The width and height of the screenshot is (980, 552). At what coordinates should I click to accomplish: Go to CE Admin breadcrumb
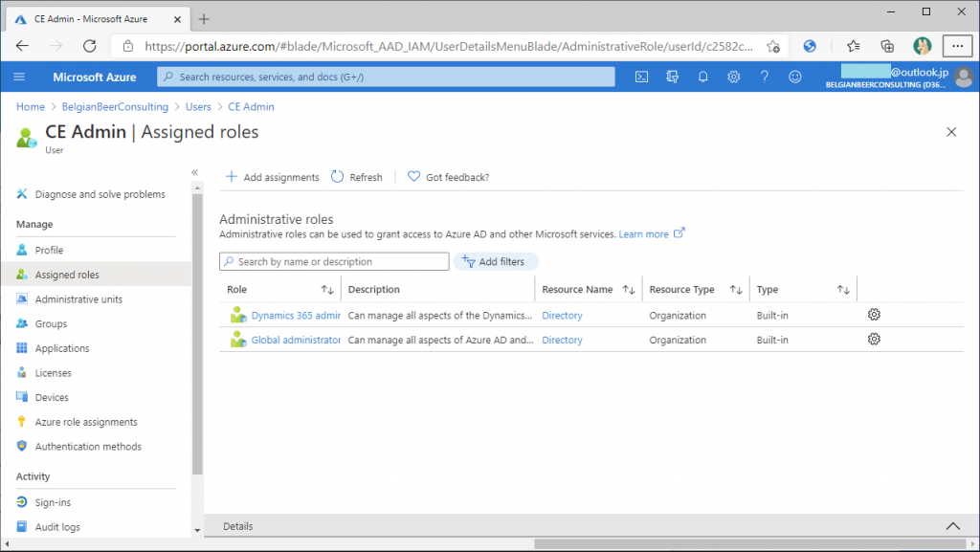click(x=251, y=107)
